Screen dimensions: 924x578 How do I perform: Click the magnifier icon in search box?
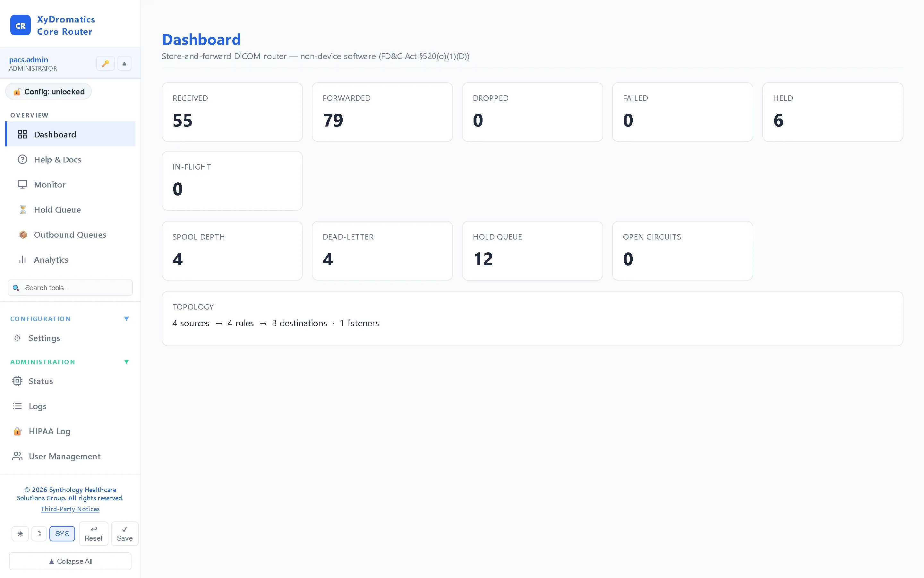16,288
